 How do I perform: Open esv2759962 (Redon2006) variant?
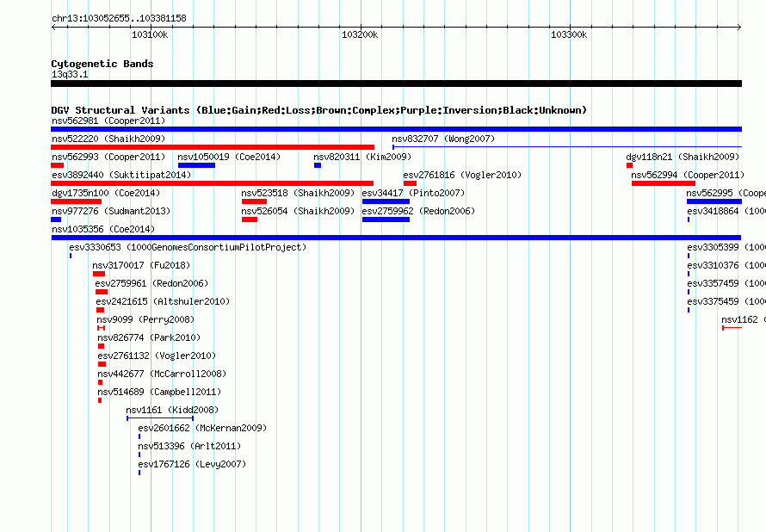pos(418,211)
